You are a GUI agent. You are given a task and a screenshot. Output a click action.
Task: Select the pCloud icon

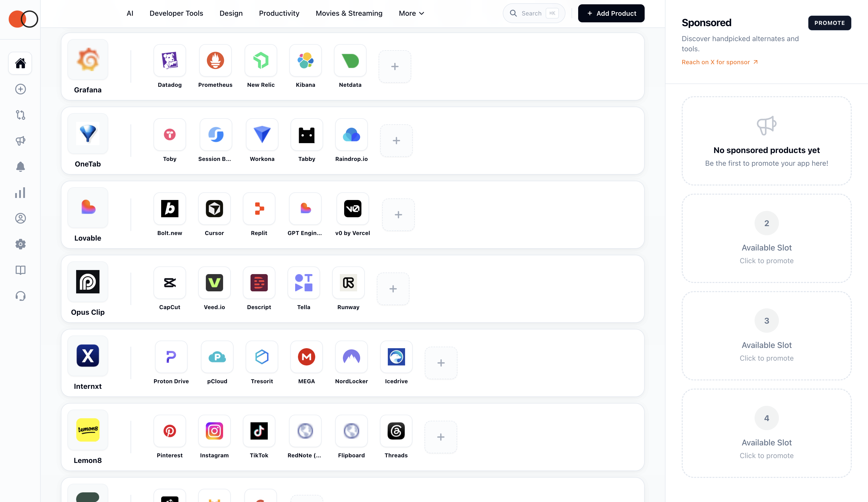tap(217, 357)
